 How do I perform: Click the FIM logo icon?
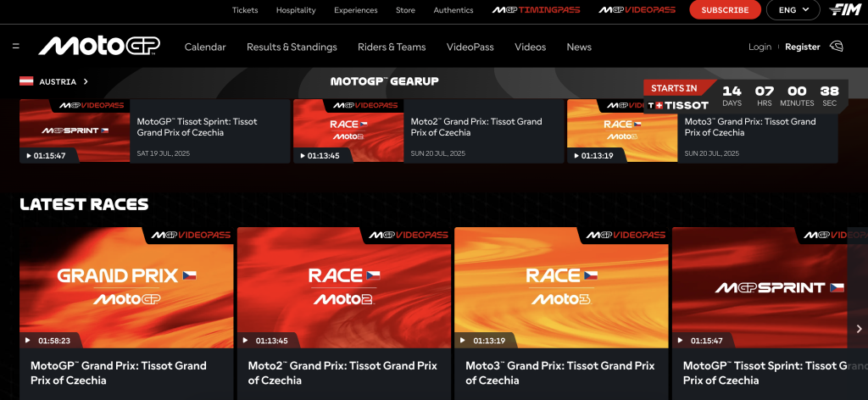[845, 10]
